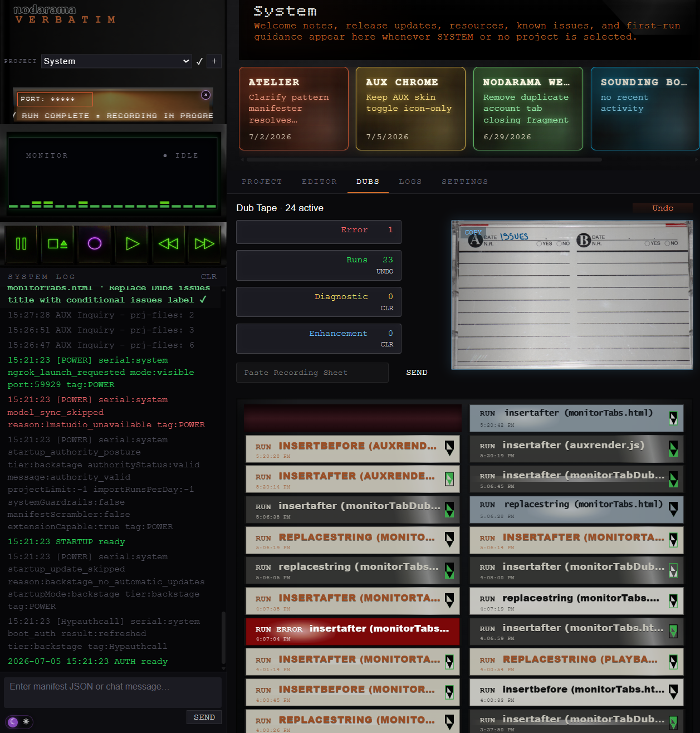
Task: Select YES radio on cassette side A
Action: tap(539, 243)
